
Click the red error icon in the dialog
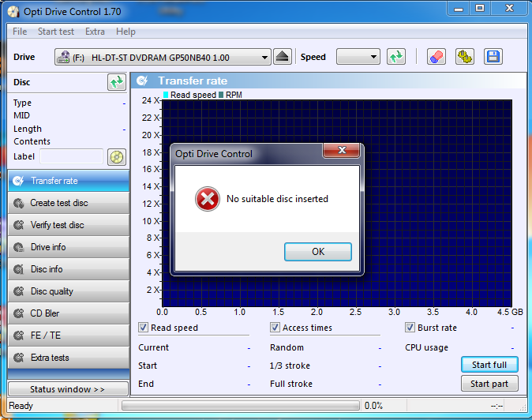(x=208, y=199)
